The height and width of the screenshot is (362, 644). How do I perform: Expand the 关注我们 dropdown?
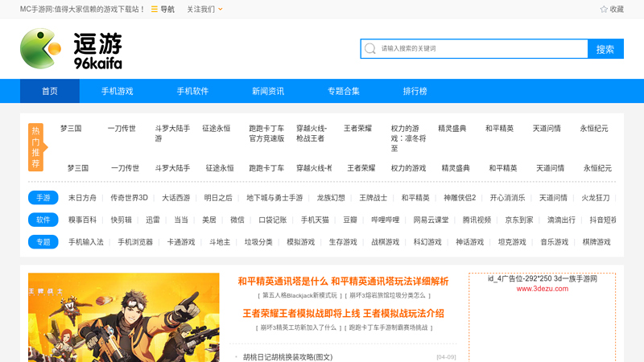(x=204, y=9)
